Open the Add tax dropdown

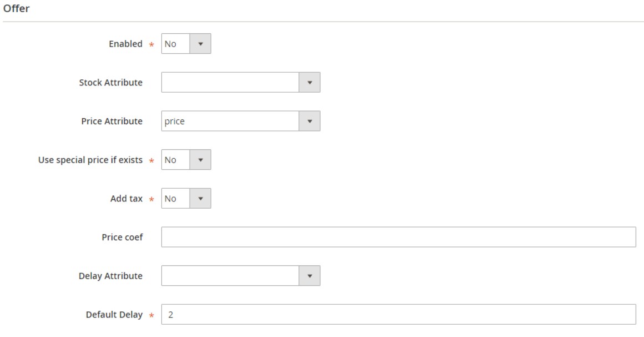coord(186,198)
